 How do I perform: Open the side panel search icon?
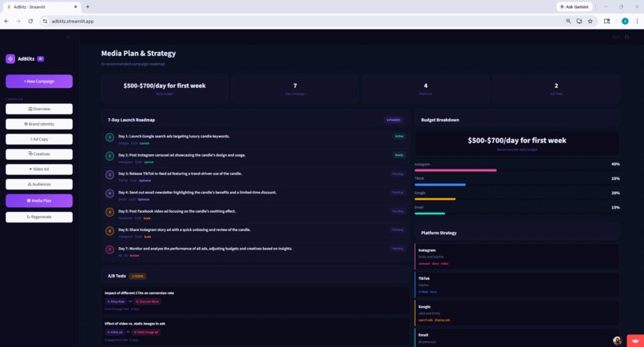(607, 21)
